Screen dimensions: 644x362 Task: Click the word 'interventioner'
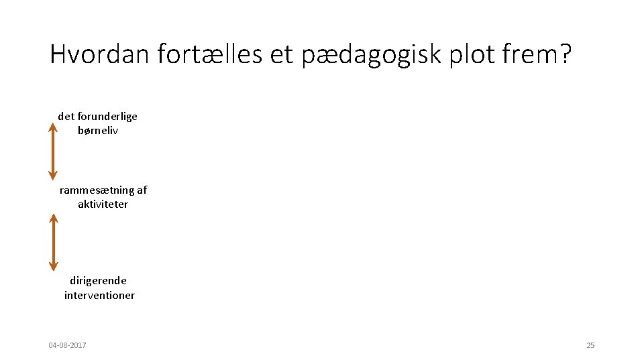tap(99, 295)
